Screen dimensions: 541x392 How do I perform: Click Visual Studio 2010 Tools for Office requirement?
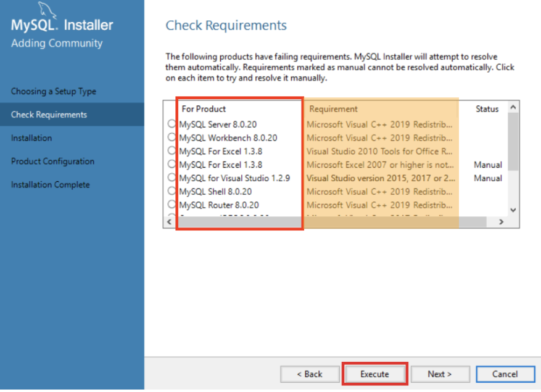(x=379, y=151)
